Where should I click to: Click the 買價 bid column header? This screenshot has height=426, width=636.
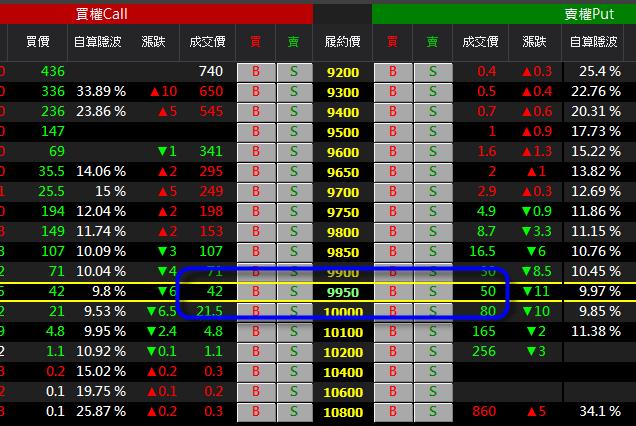[38, 42]
